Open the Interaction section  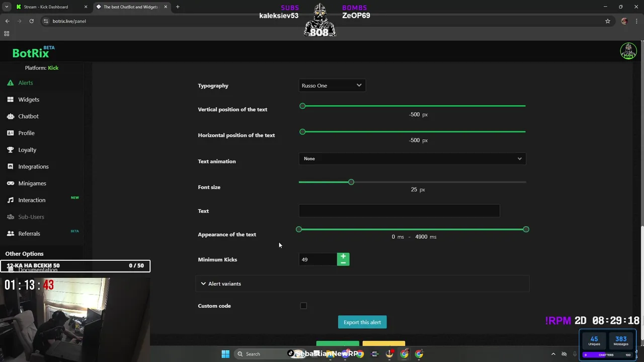32,200
